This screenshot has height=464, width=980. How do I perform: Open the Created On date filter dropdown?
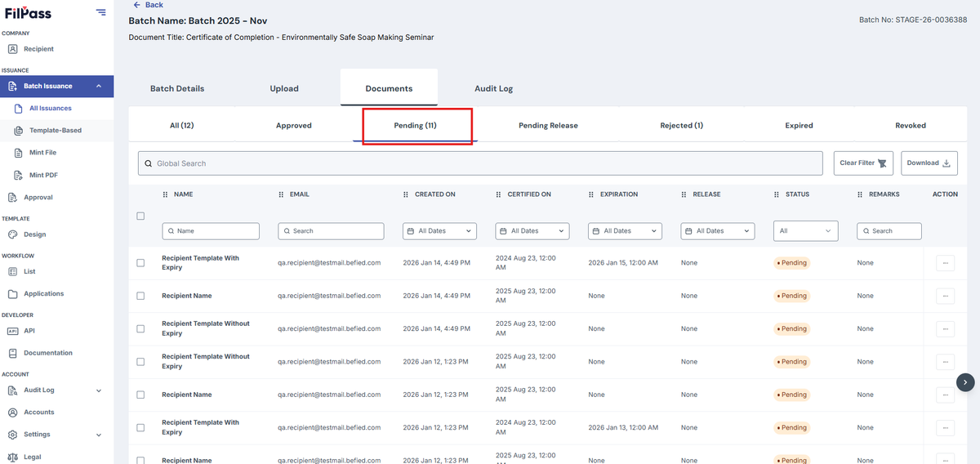click(x=440, y=231)
